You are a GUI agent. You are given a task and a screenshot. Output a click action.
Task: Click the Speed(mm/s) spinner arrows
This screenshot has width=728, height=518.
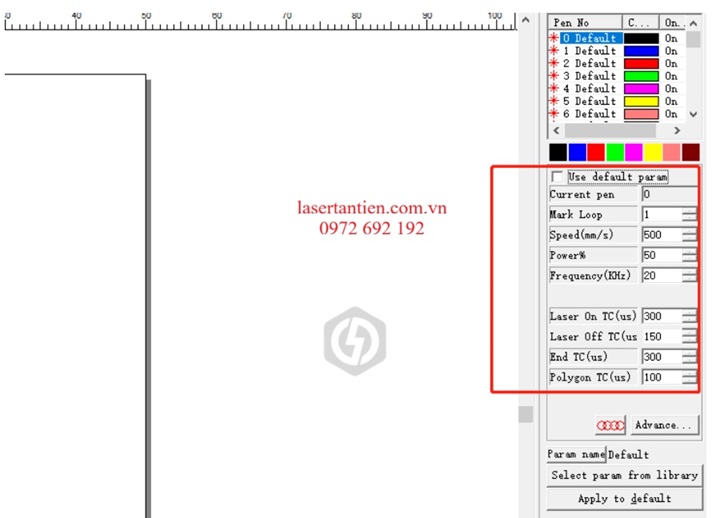tap(690, 236)
